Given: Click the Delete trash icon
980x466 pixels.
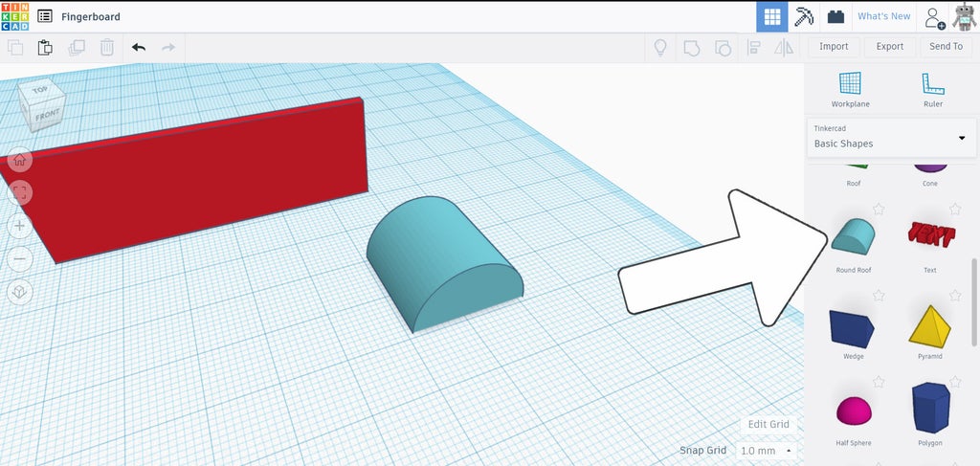Looking at the screenshot, I should coord(107,48).
